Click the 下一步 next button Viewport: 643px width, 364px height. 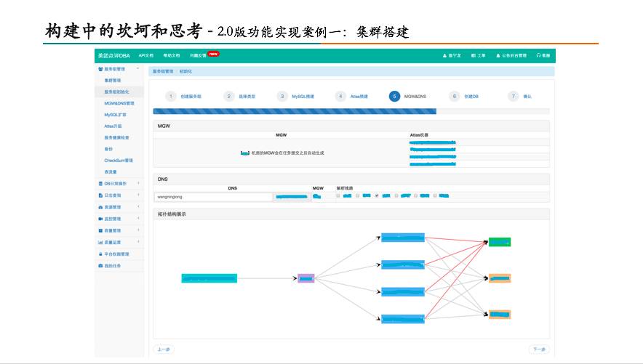pos(539,349)
